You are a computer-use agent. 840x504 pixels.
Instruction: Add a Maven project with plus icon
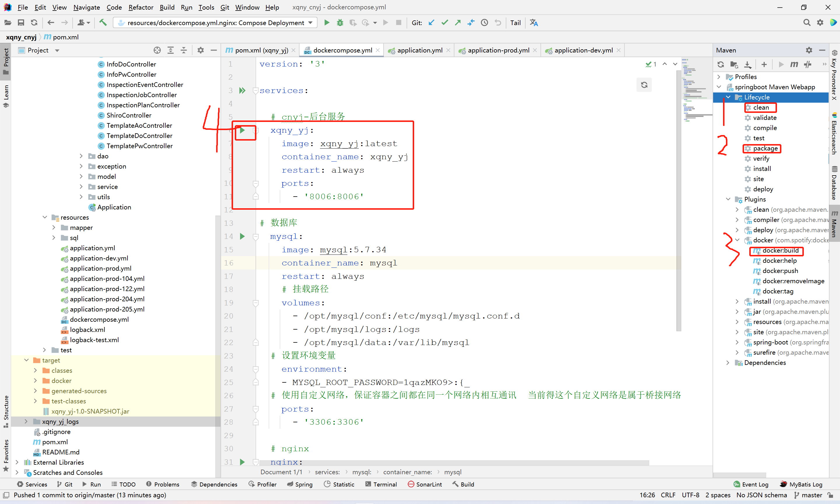click(764, 64)
